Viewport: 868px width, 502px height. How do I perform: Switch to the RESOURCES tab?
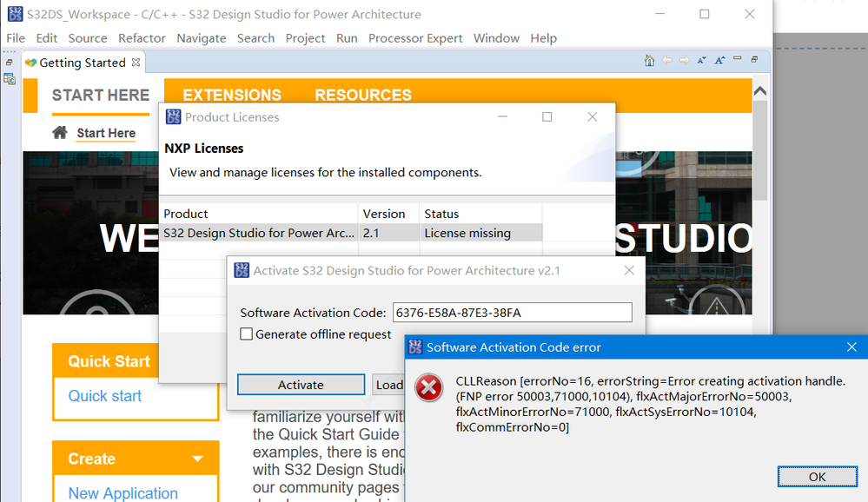[363, 96]
